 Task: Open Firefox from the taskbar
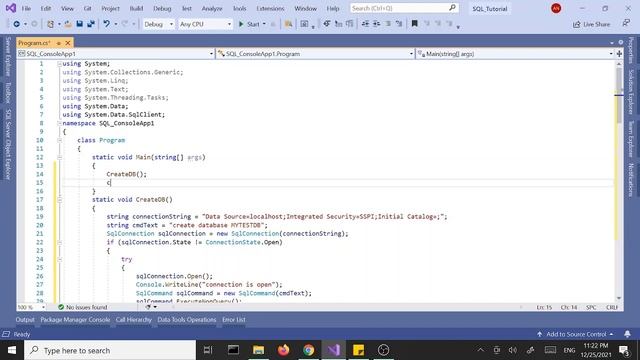tap(283, 350)
